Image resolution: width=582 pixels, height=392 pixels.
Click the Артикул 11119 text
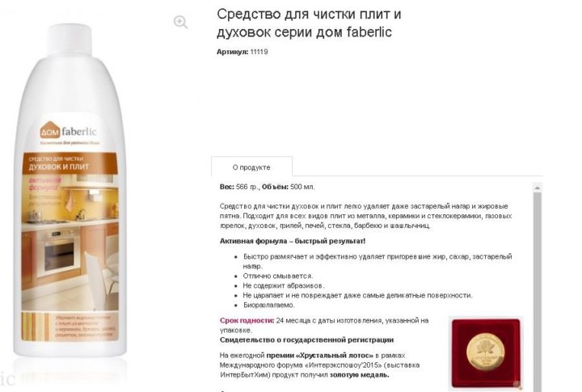(x=242, y=52)
